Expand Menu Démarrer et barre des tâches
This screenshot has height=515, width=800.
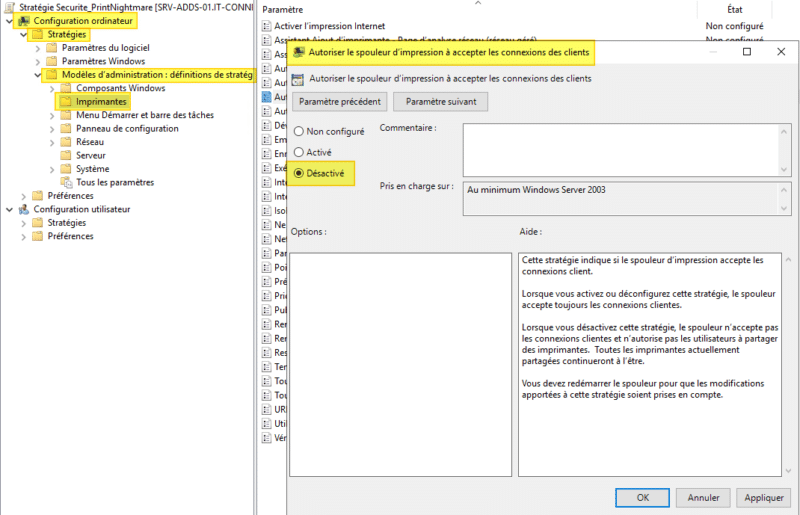[52, 115]
